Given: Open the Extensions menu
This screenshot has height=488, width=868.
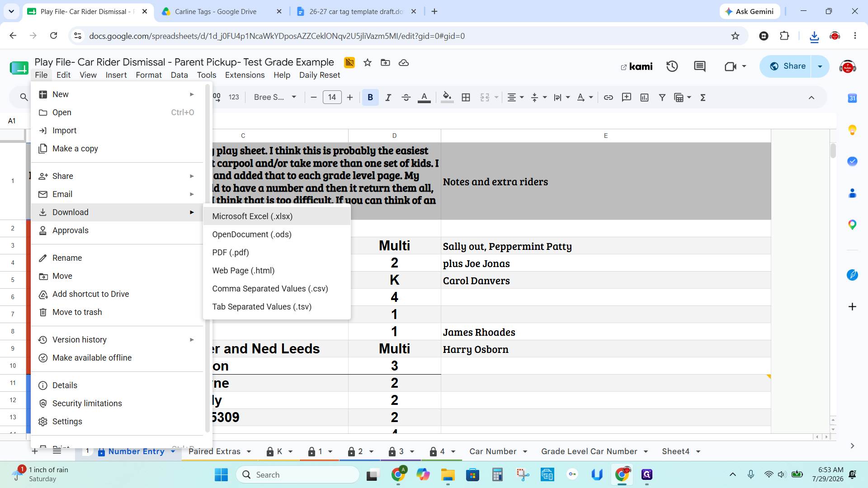Looking at the screenshot, I should tap(245, 75).
